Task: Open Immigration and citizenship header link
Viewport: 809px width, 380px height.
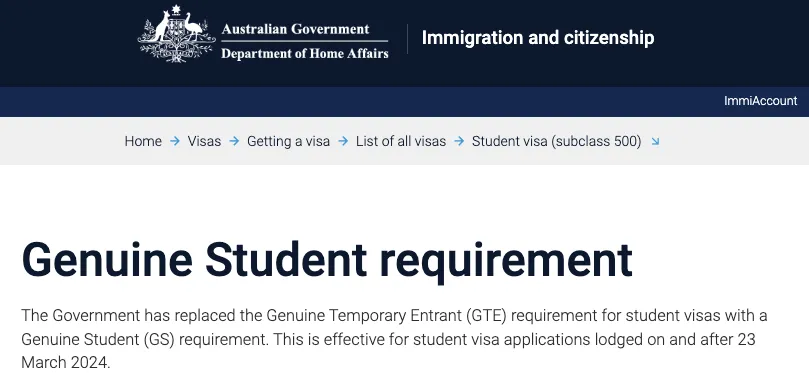Action: point(538,38)
